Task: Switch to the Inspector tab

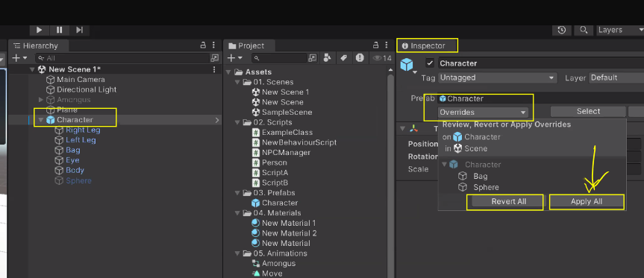Action: pos(427,45)
